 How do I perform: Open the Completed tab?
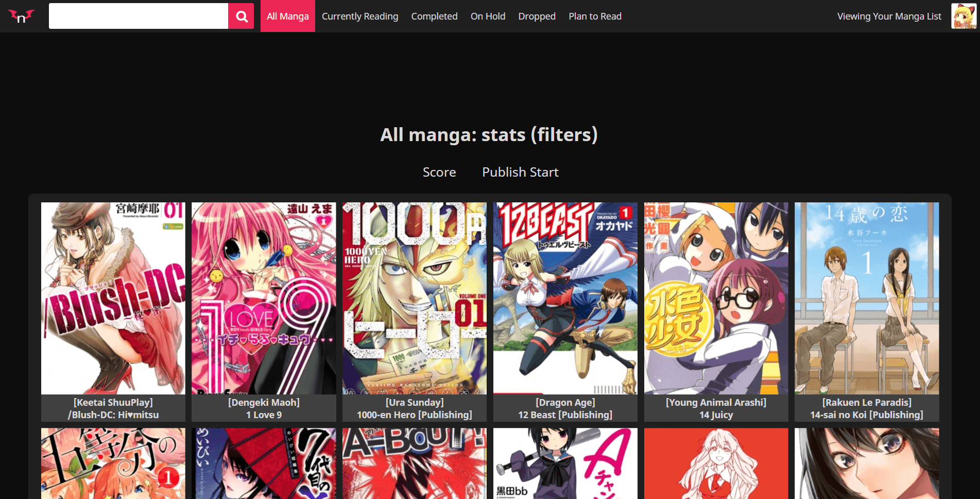pyautogui.click(x=434, y=16)
